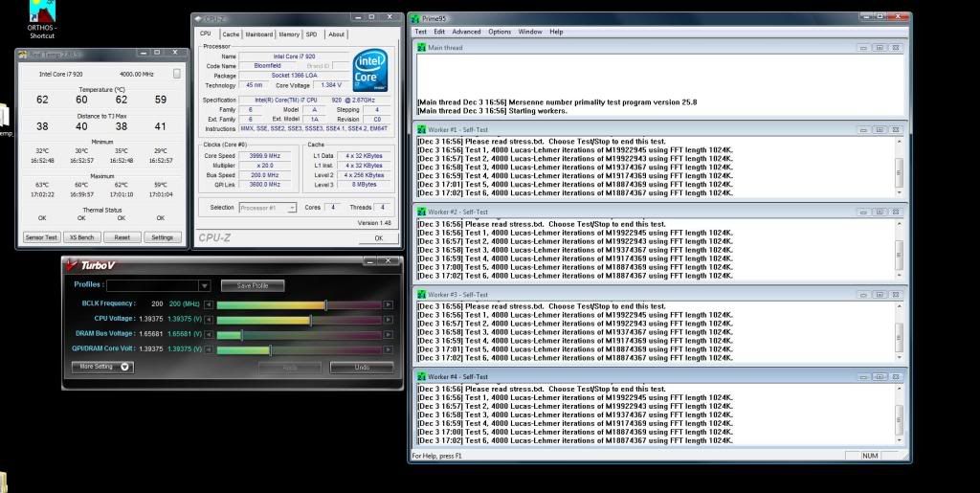Click Reset button in Real Temp
The image size is (980, 493).
coord(122,237)
